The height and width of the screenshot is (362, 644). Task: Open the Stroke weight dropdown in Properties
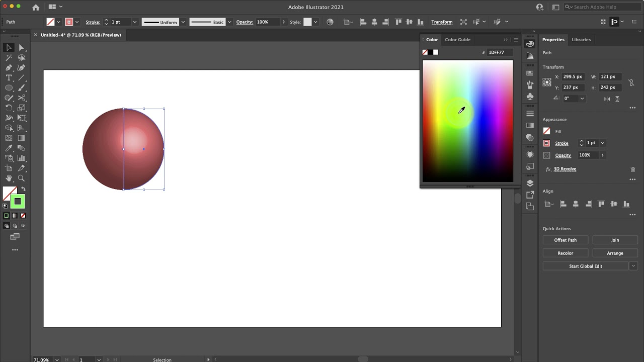[x=603, y=143]
